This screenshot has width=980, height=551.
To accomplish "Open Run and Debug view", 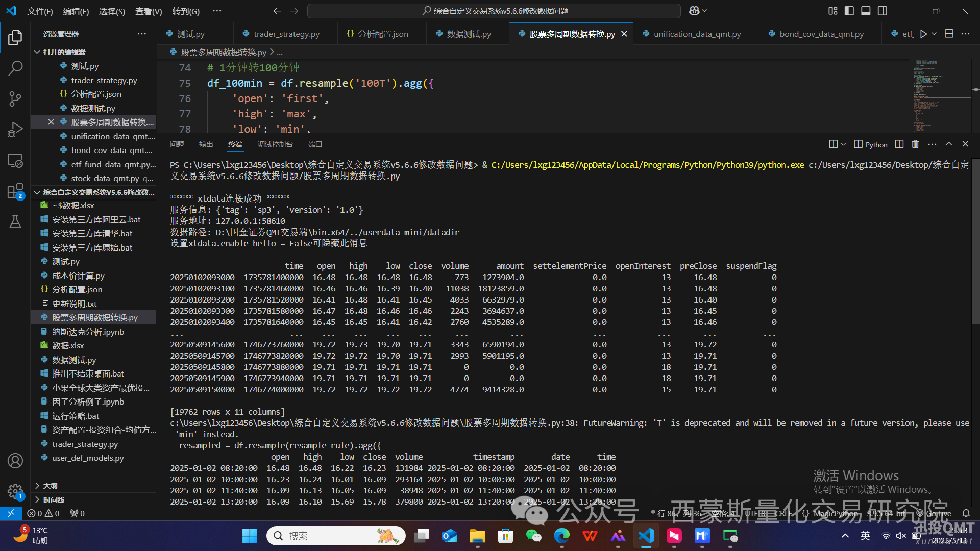I will coord(15,130).
